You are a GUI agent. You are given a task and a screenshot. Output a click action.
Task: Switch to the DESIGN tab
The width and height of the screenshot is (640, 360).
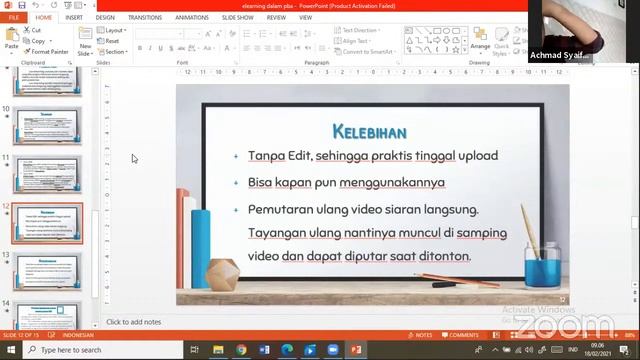pos(105,18)
